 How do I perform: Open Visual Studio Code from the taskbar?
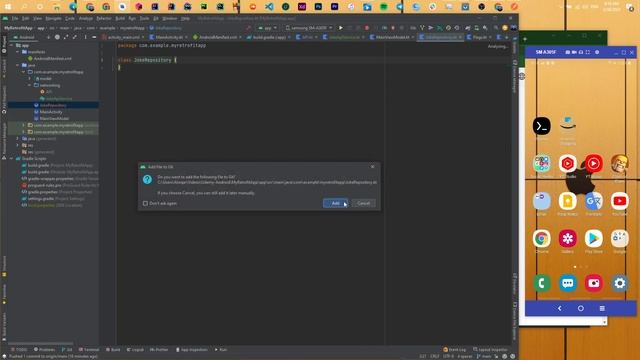(x=269, y=7)
